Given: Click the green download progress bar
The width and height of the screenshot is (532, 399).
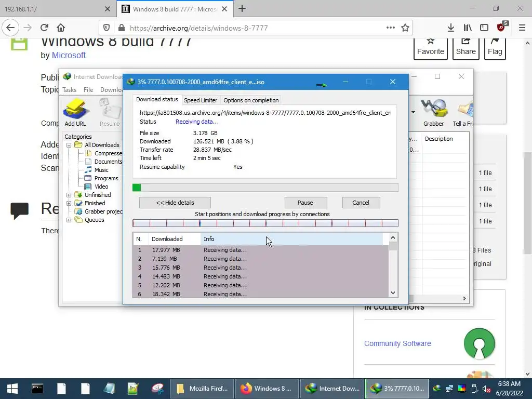Looking at the screenshot, I should coord(265,188).
